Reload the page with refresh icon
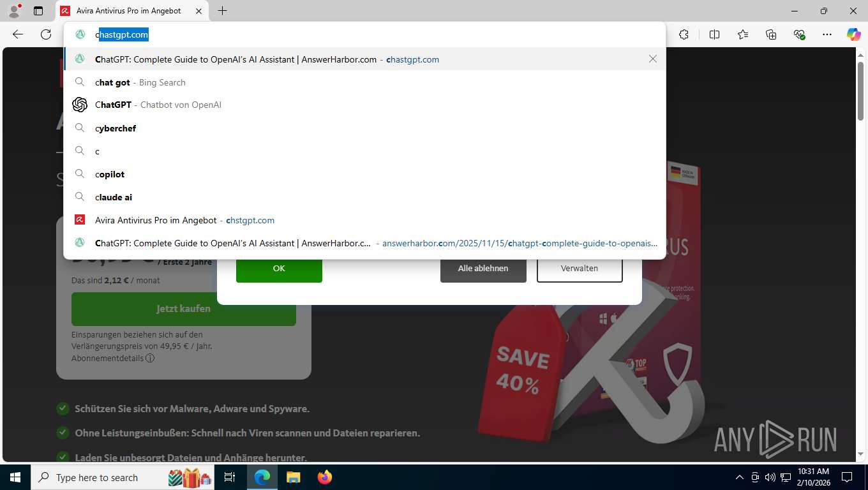Screen dimensions: 868x490 (x=46, y=34)
